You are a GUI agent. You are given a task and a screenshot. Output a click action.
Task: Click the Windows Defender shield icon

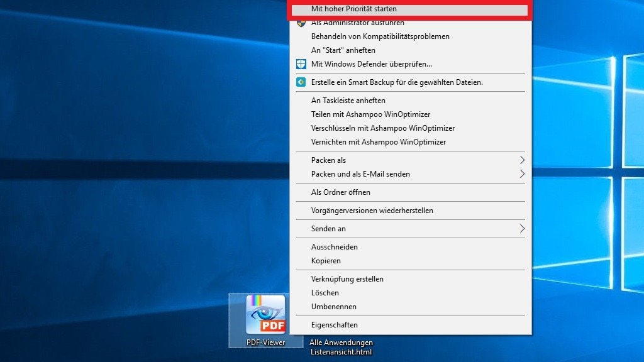(x=301, y=64)
